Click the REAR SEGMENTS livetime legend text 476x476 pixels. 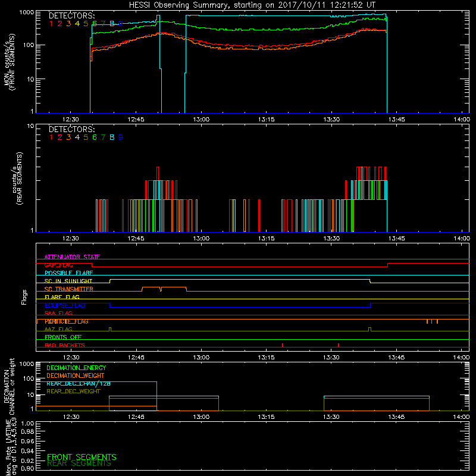pos(79,464)
